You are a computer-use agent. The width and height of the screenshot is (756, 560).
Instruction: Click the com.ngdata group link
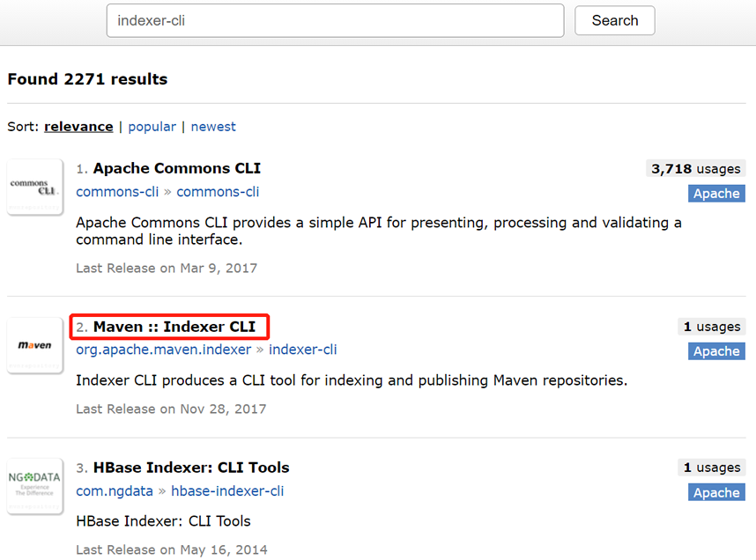click(x=115, y=491)
